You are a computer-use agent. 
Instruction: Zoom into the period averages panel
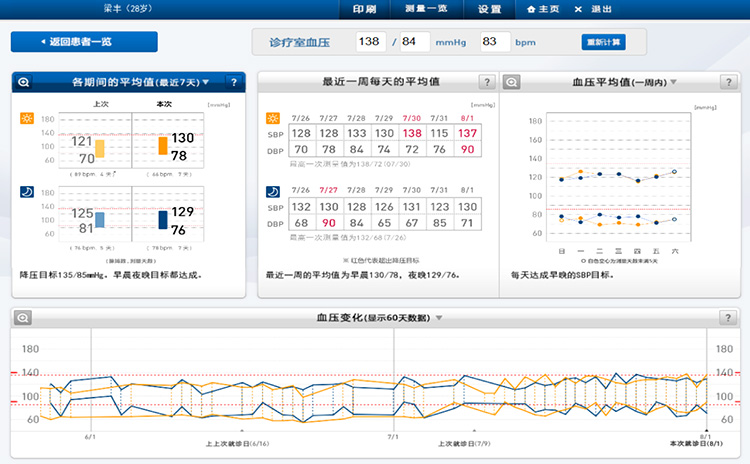coord(23,82)
